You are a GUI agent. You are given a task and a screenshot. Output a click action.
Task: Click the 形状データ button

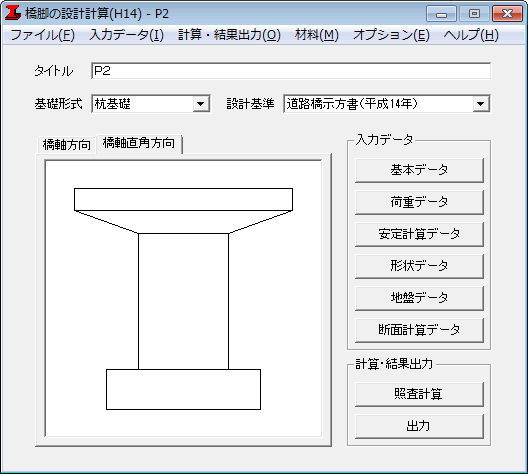click(x=419, y=266)
